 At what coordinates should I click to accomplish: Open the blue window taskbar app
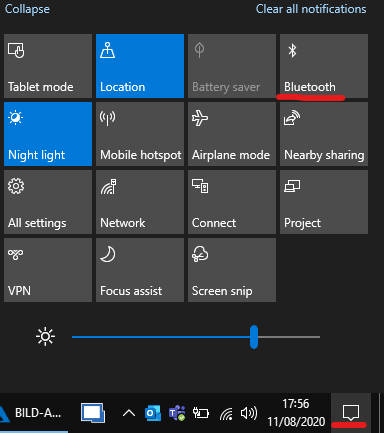coord(93,413)
